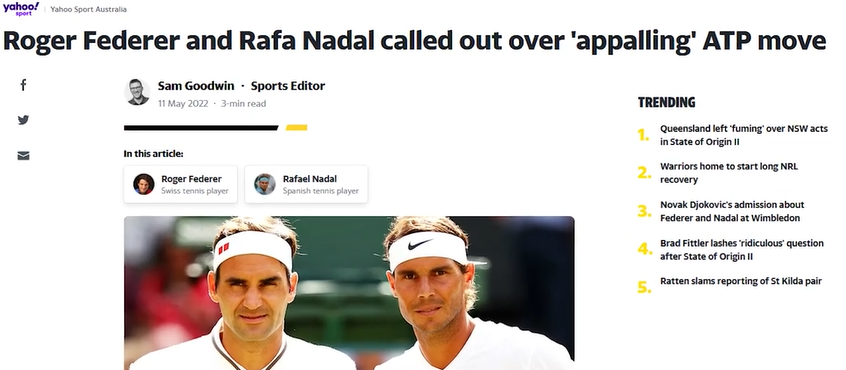Share article via Facebook icon
Screen dimensions: 846x370
tap(23, 85)
